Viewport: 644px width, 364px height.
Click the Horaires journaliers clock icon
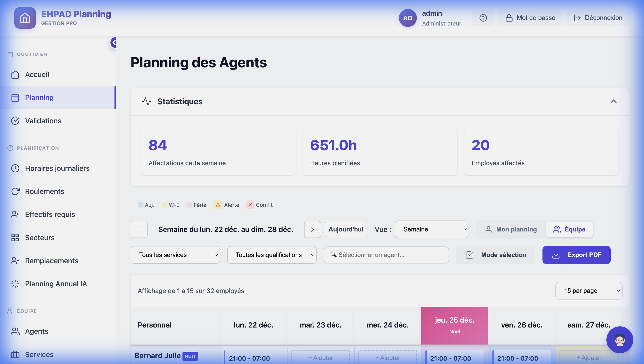[x=15, y=168]
